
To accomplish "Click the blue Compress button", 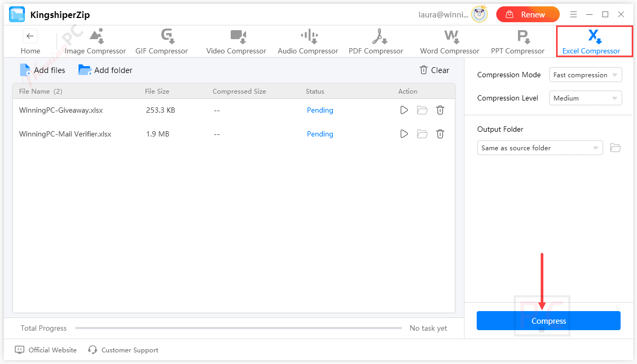I will [x=549, y=321].
